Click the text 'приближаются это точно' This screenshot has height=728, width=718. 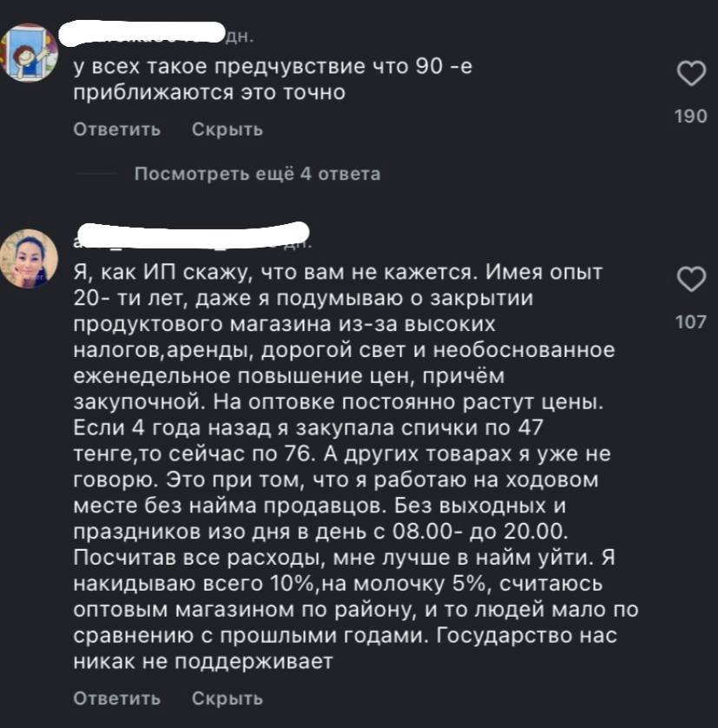pyautogui.click(x=208, y=94)
